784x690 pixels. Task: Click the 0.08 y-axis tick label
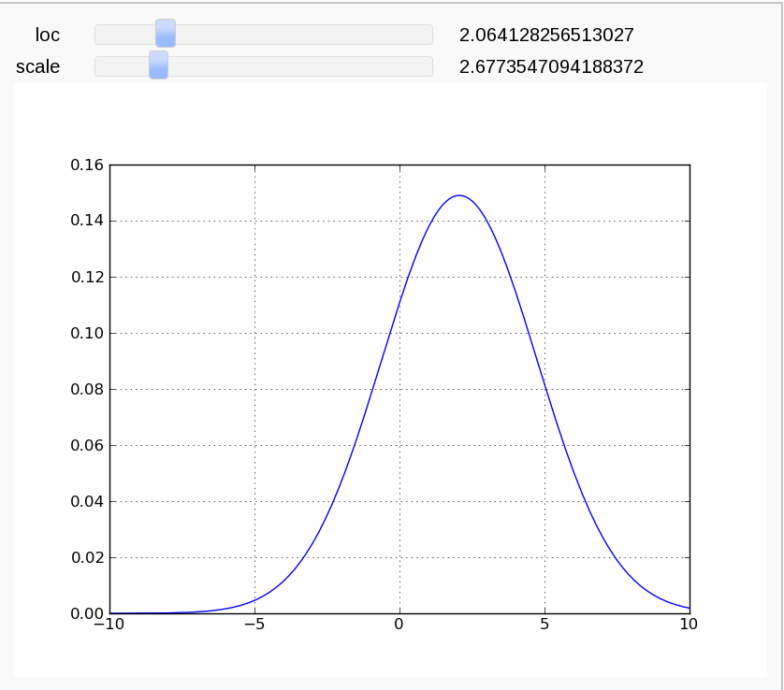[x=87, y=390]
